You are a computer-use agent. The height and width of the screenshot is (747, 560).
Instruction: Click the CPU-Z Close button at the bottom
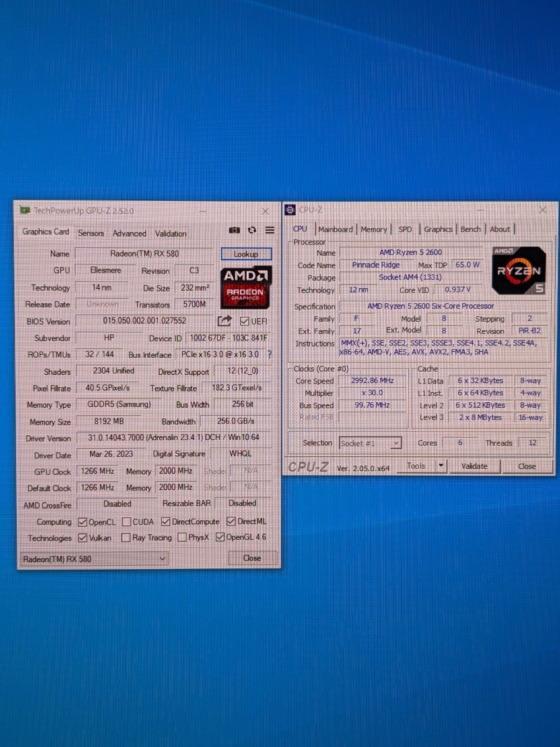[x=526, y=466]
